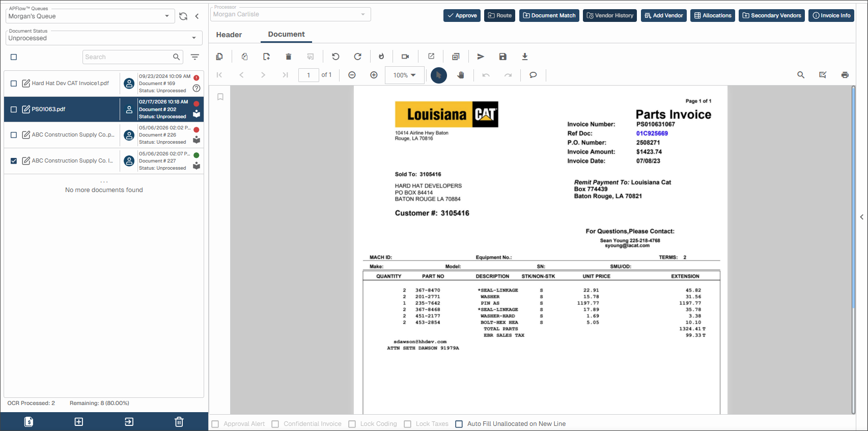
Task: Click the Route button
Action: 500,15
